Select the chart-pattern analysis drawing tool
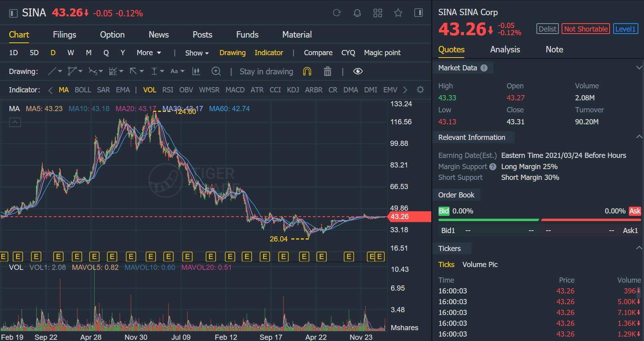This screenshot has height=341, width=644. click(113, 71)
